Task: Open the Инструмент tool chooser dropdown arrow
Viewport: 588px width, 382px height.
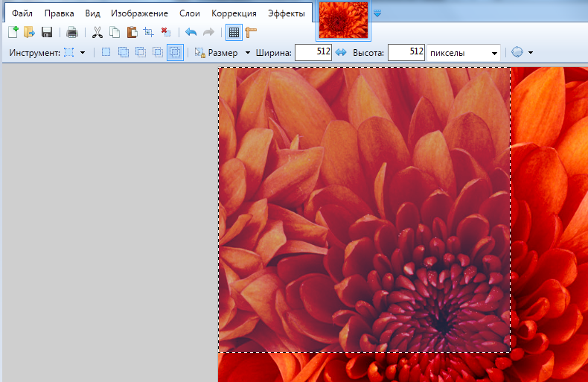Action: pos(83,53)
